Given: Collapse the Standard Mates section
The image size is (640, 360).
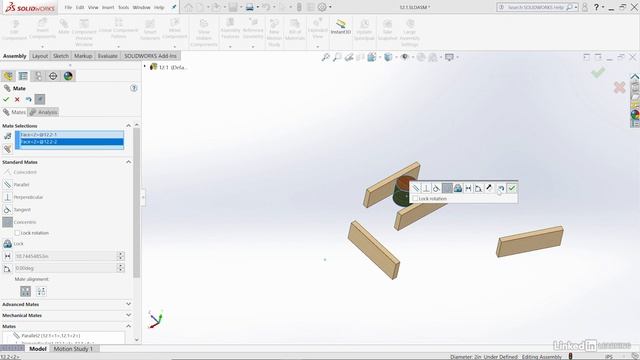Looking at the screenshot, I should coord(129,162).
